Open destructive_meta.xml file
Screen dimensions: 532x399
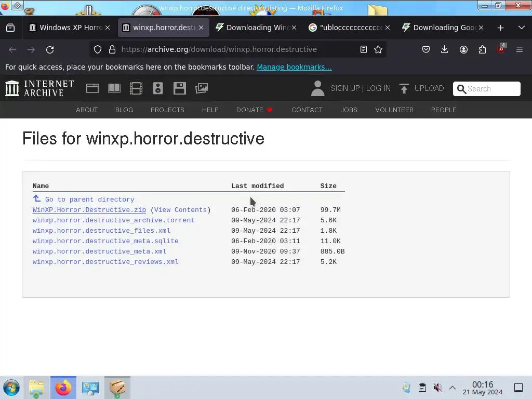point(99,251)
